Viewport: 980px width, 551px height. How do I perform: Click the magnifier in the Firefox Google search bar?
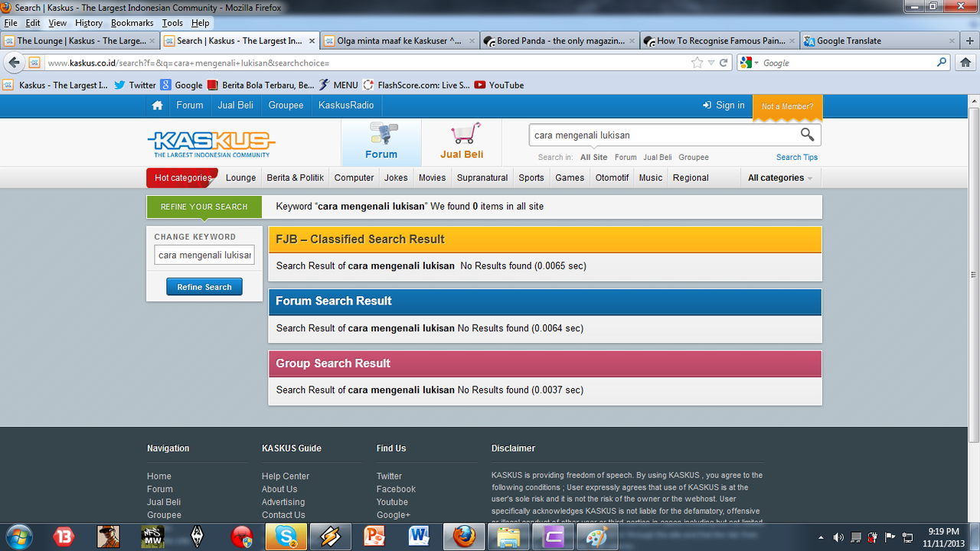[x=942, y=63]
